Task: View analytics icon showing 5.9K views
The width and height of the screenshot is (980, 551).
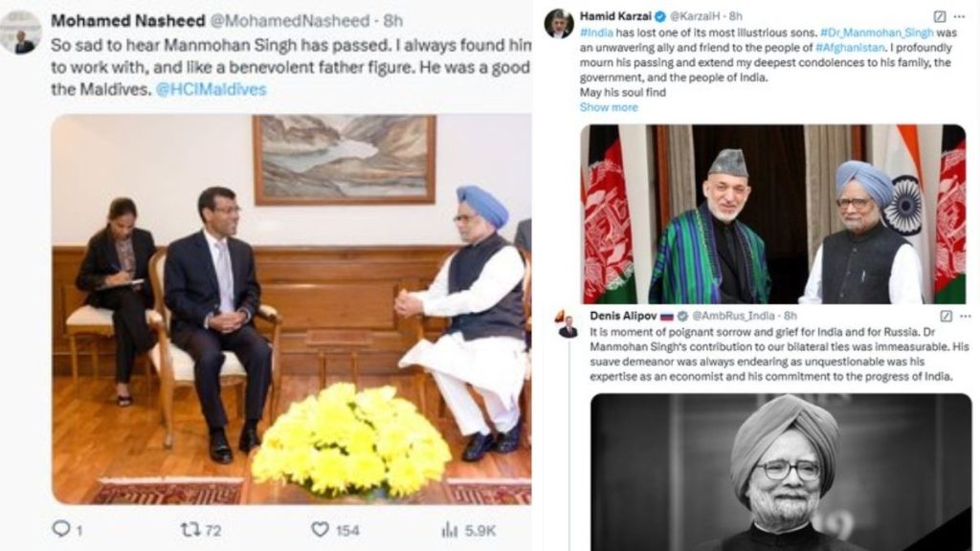Action: (x=450, y=530)
